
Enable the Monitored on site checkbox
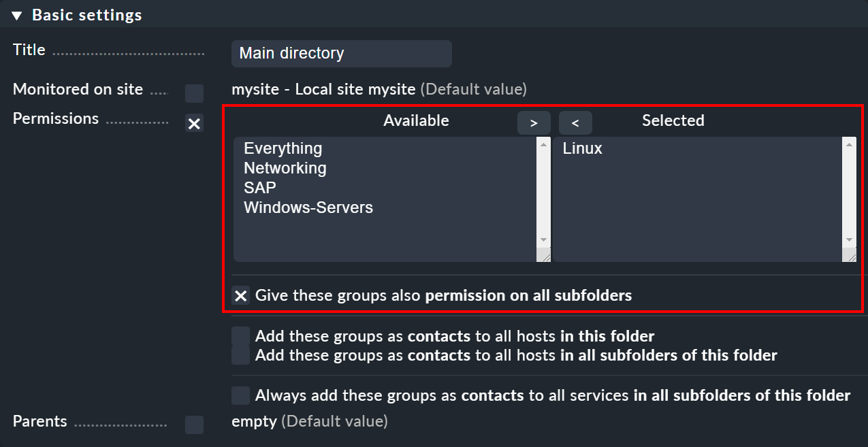click(195, 93)
